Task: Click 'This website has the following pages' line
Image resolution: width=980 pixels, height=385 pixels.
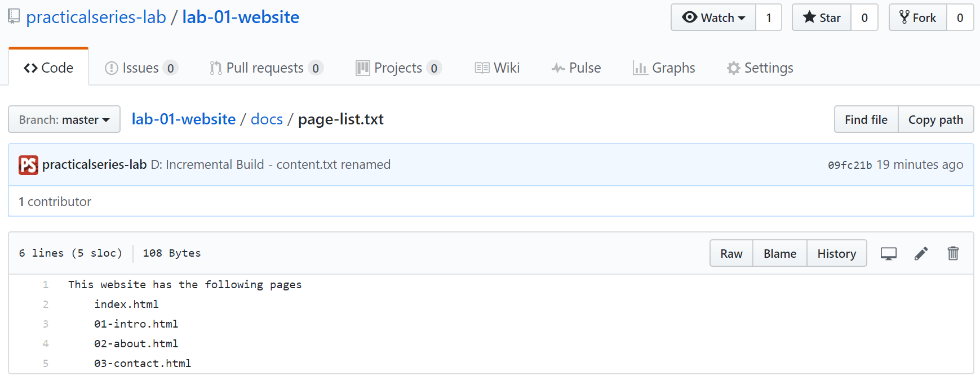Action: pos(185,285)
